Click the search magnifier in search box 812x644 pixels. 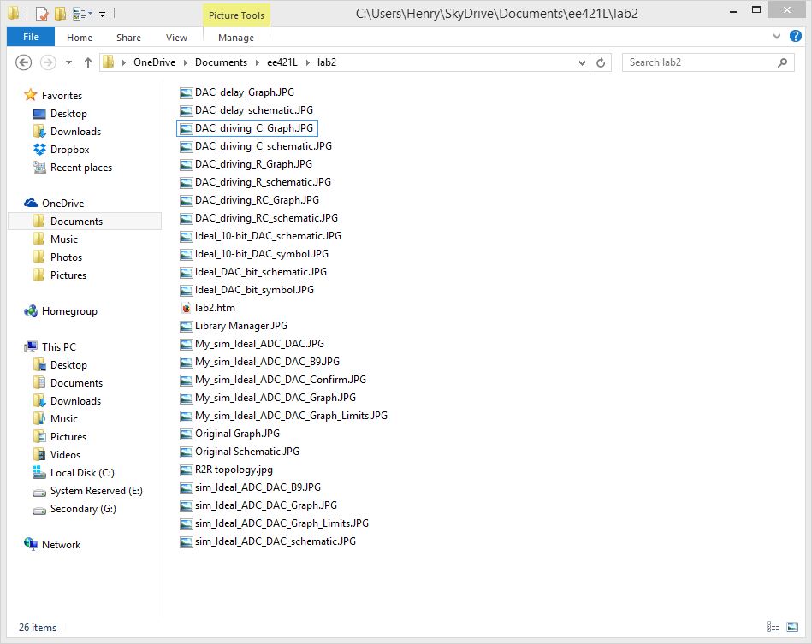click(x=781, y=62)
